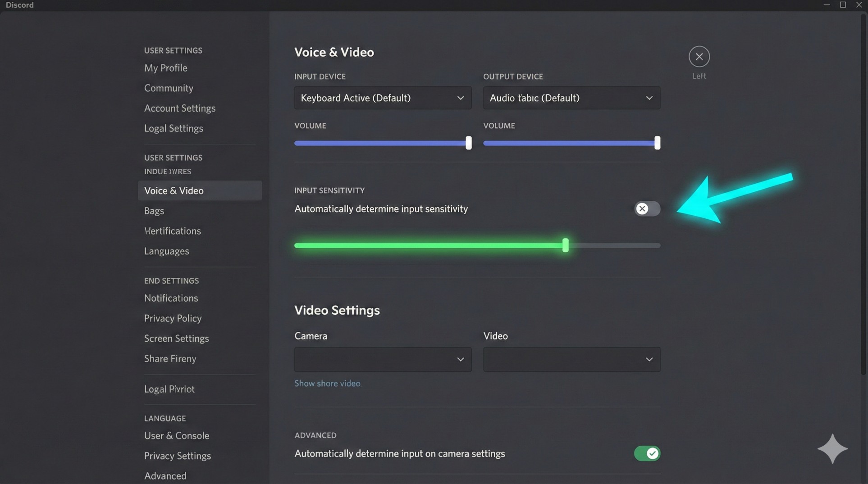
Task: Open the Input Device dropdown
Action: [382, 98]
